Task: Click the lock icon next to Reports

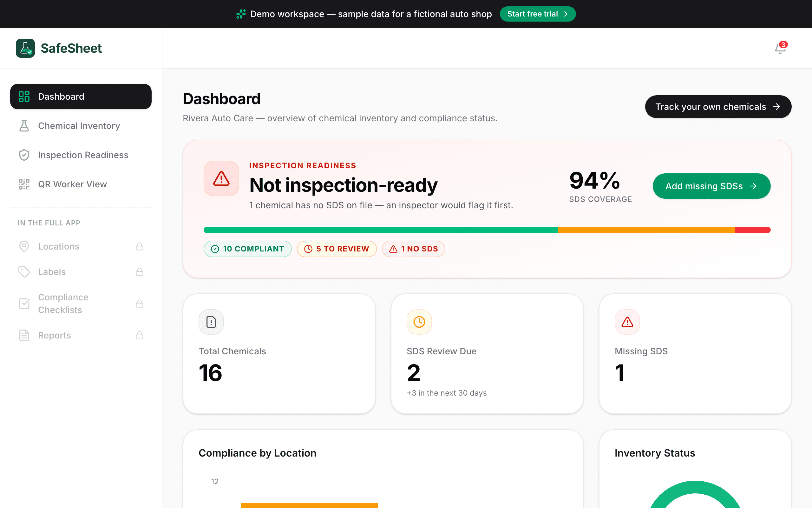Action: [140, 335]
